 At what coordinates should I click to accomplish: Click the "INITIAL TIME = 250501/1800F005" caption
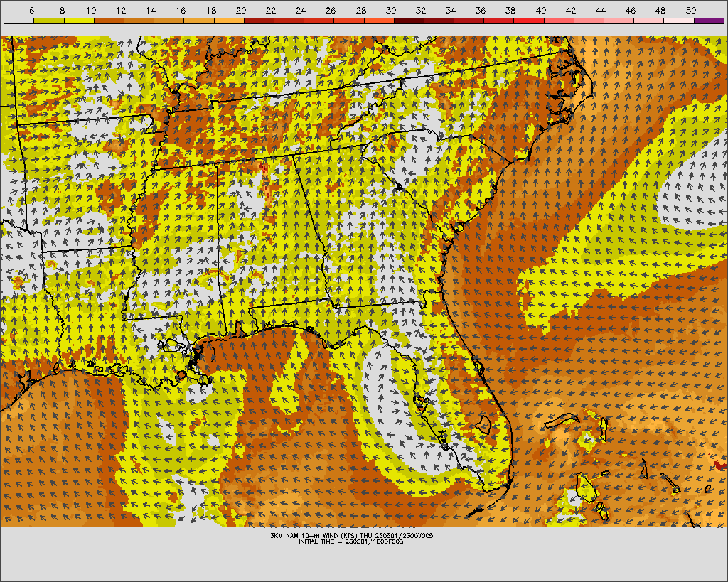point(351,541)
